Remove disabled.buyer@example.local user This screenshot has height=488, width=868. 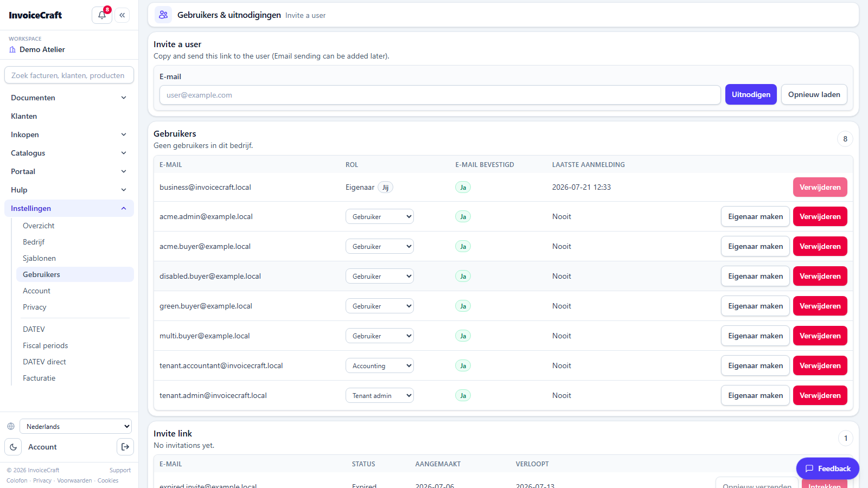pyautogui.click(x=820, y=276)
